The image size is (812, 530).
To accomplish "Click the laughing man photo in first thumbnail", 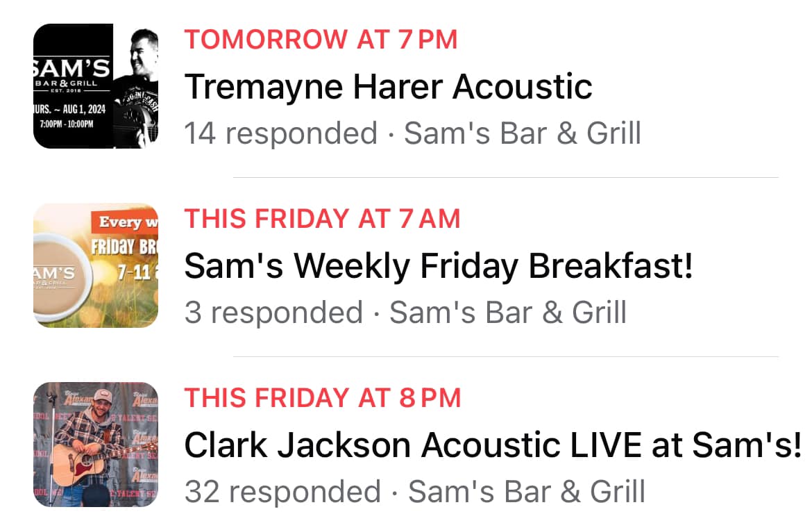I will tap(137, 88).
